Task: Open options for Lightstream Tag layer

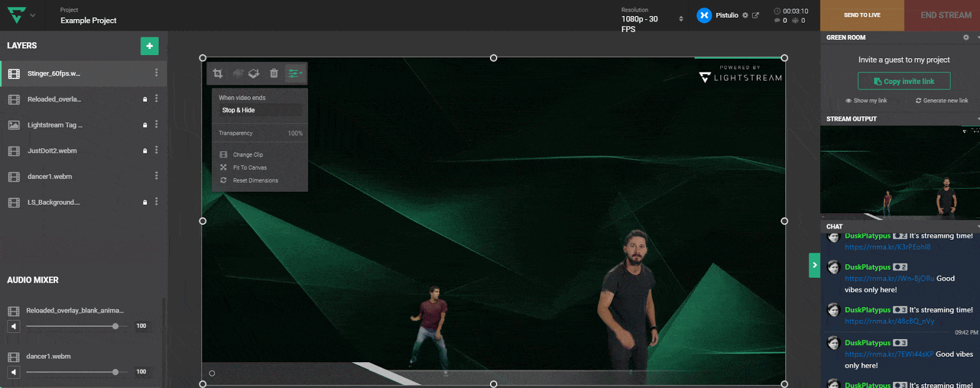Action: click(156, 124)
